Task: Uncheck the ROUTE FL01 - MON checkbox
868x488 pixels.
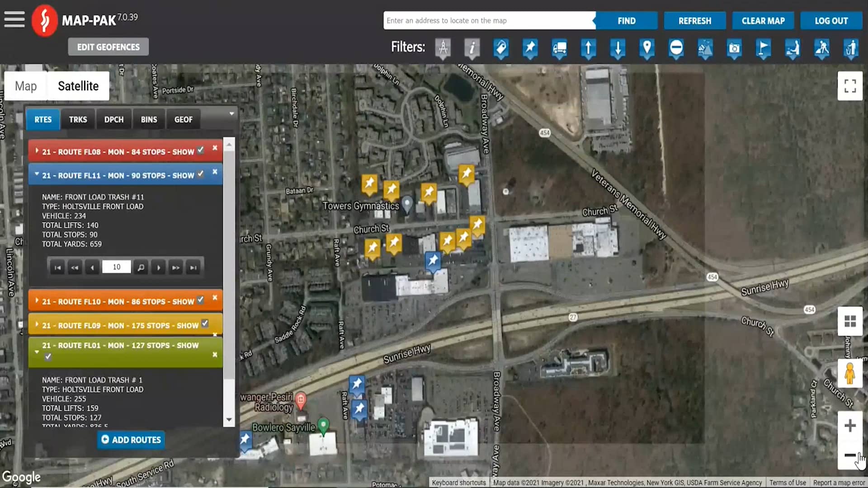Action: pyautogui.click(x=47, y=357)
